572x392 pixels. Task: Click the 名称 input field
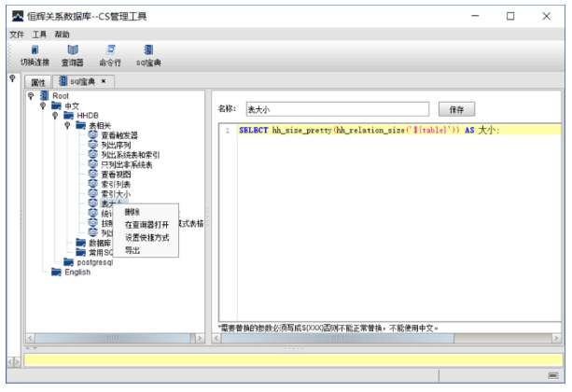(338, 109)
